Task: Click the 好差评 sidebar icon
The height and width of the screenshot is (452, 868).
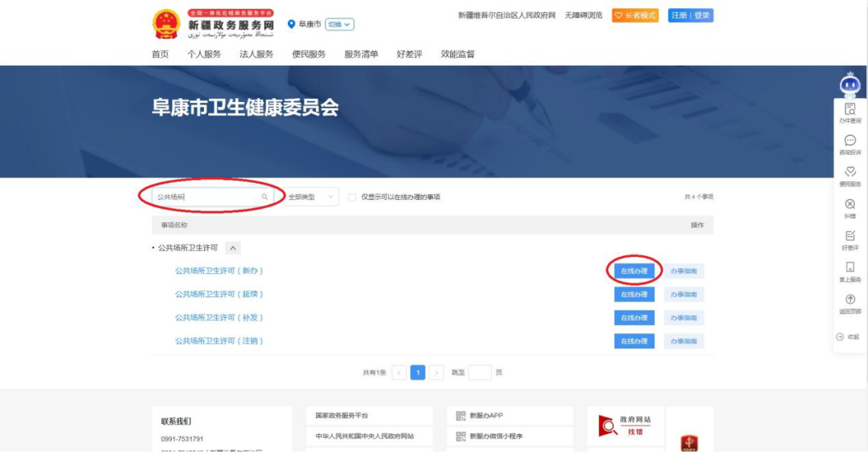Action: click(x=850, y=237)
